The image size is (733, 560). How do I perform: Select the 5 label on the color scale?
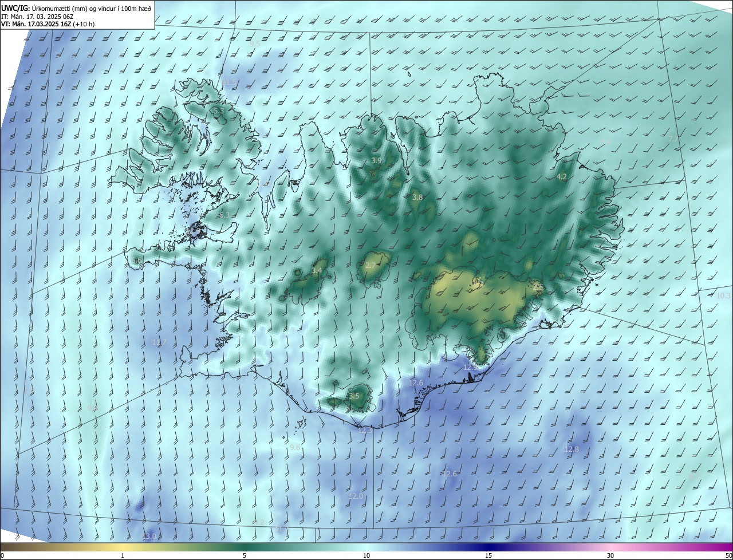[x=245, y=555]
